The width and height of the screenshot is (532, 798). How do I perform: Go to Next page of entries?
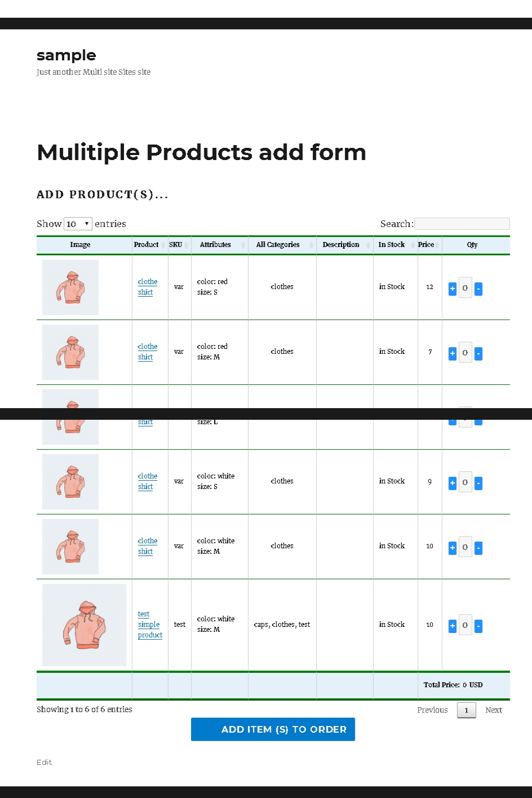pos(493,710)
